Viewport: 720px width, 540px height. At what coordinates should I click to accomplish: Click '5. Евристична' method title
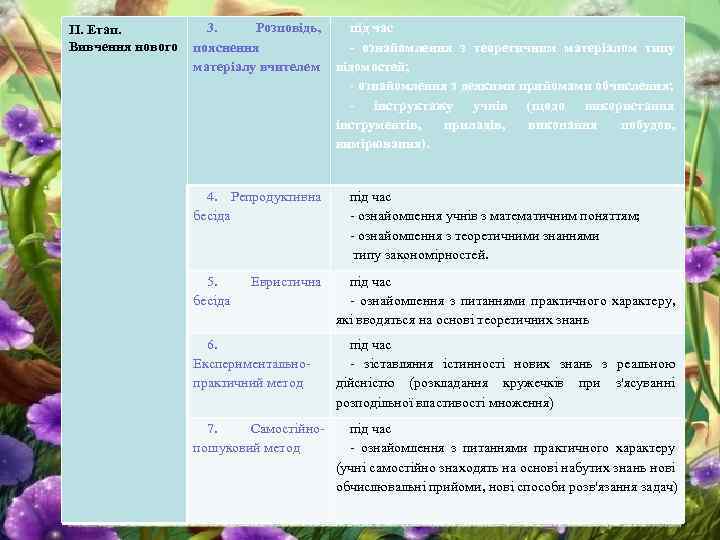pos(264,282)
